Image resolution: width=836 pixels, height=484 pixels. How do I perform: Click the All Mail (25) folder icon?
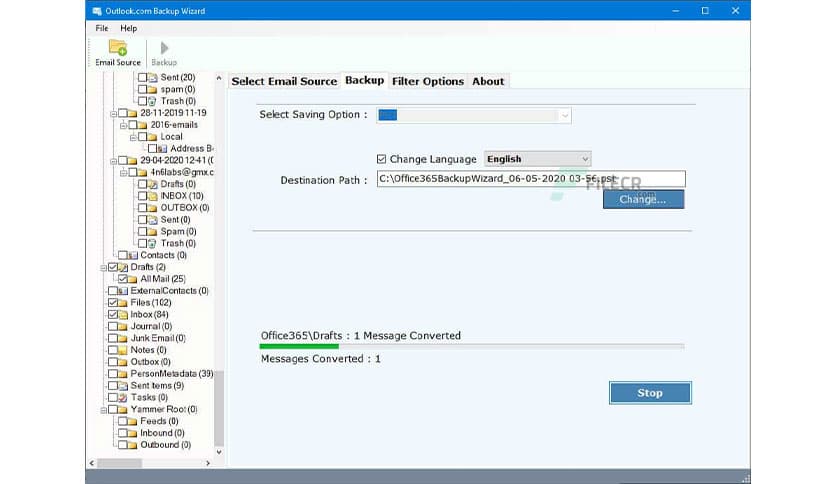tap(132, 279)
